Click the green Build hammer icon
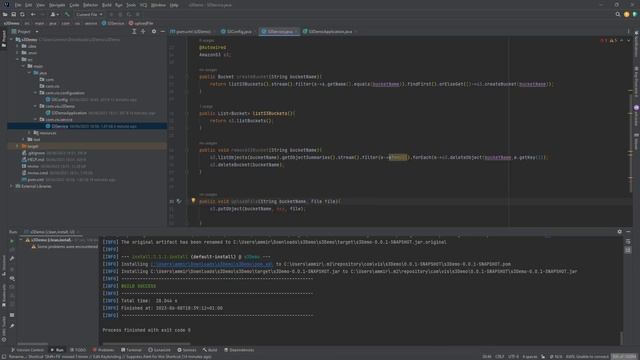The image size is (640, 360). coord(67,14)
